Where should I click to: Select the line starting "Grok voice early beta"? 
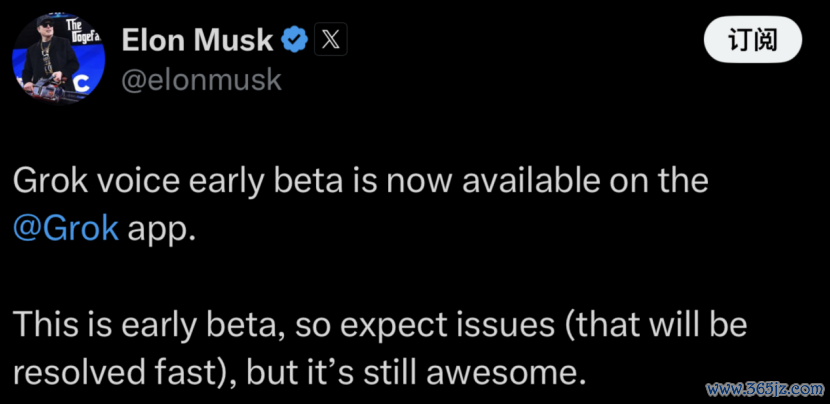click(x=360, y=181)
